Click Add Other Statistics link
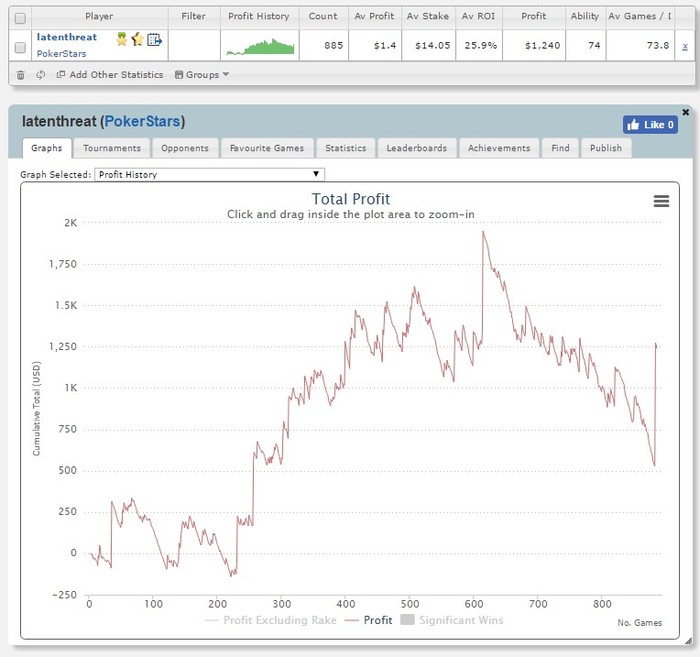700x657 pixels. (110, 75)
